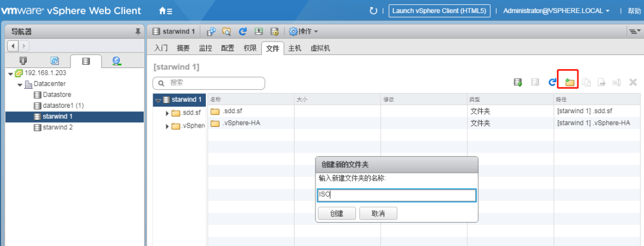The width and height of the screenshot is (644, 246).
Task: Open the 入门 tab
Action: pyautogui.click(x=161, y=48)
